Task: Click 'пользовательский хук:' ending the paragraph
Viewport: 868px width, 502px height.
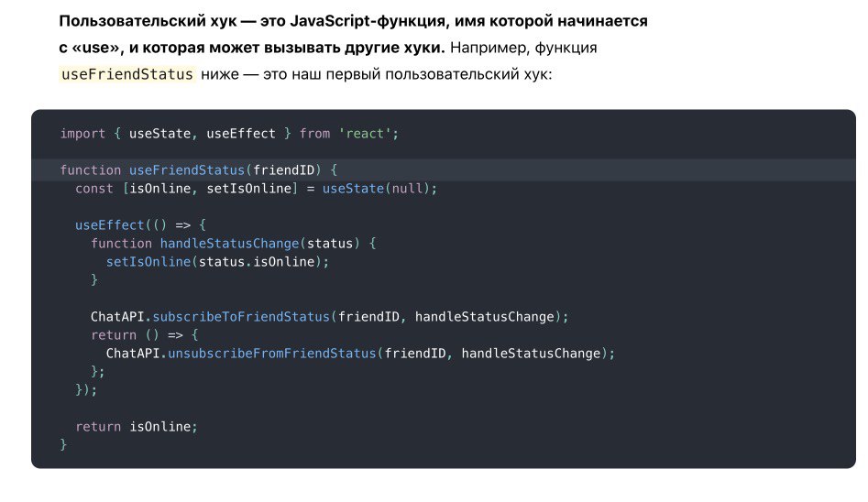Action: (x=468, y=74)
